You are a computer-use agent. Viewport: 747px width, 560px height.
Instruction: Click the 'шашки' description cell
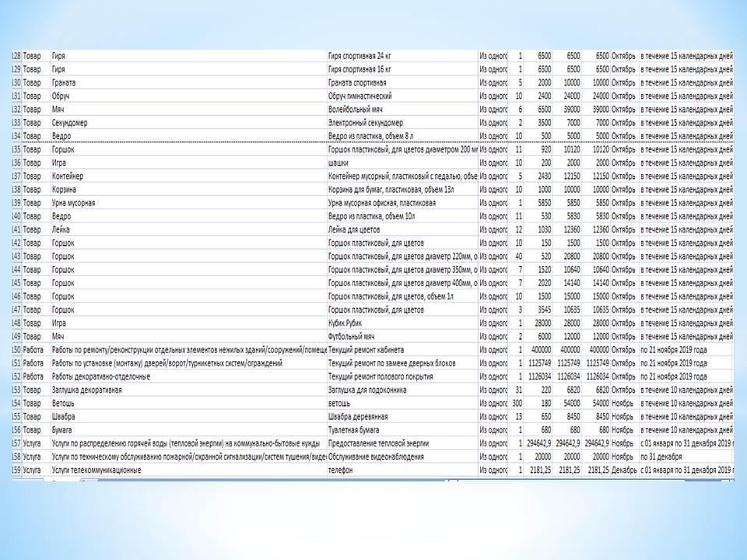pos(402,163)
